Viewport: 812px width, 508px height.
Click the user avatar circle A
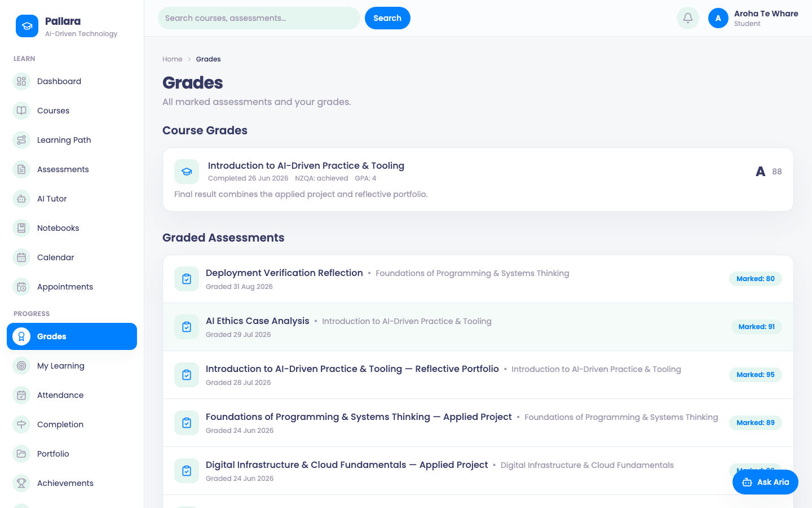pyautogui.click(x=718, y=18)
